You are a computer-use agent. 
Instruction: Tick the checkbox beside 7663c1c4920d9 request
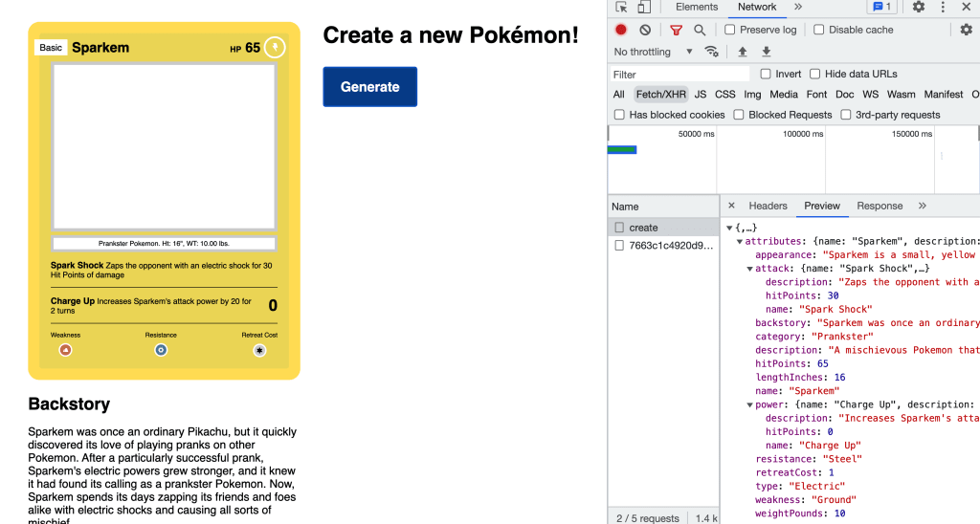coord(619,246)
